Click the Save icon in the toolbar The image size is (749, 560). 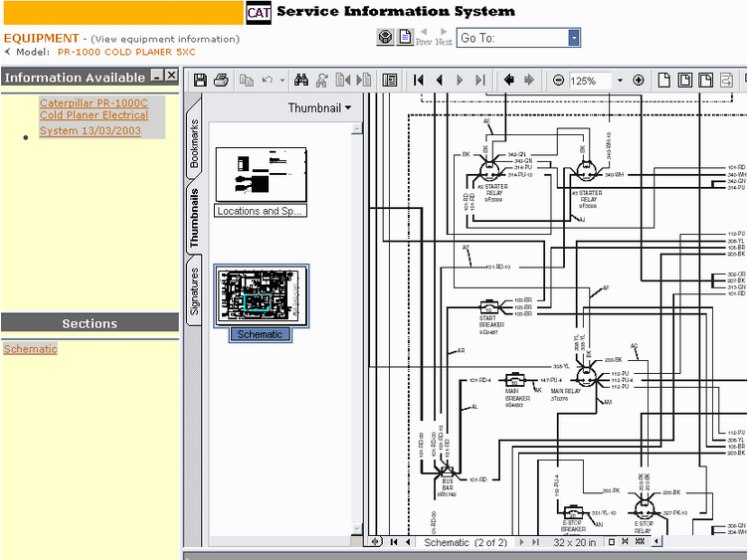coord(200,80)
